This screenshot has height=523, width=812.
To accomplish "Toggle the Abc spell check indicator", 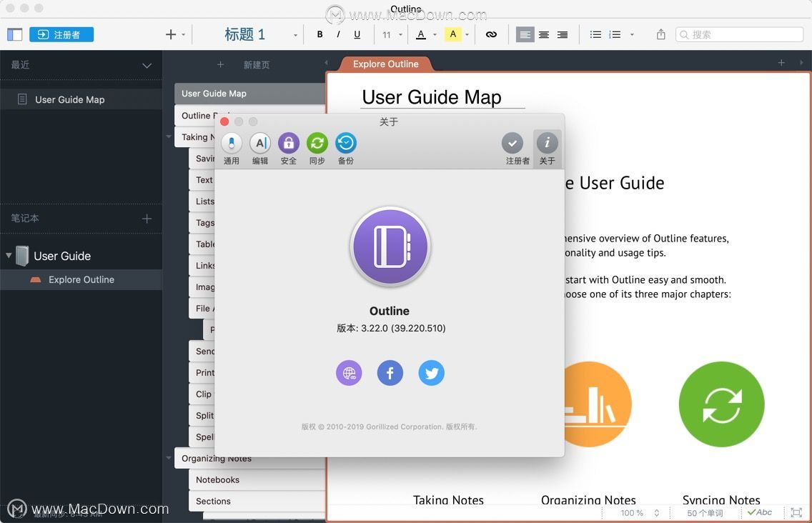I will click(x=760, y=512).
